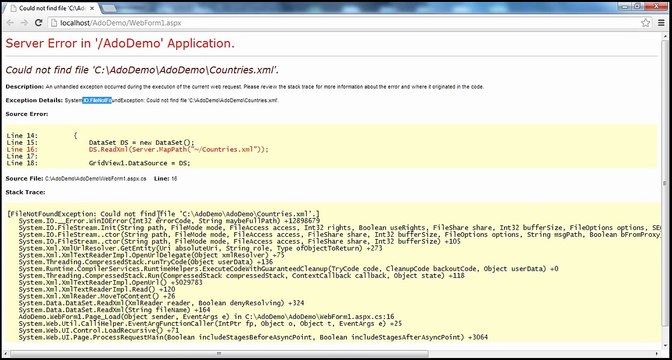Click the 'Source Error:' label
672x360 pixels.
[x=27, y=114]
